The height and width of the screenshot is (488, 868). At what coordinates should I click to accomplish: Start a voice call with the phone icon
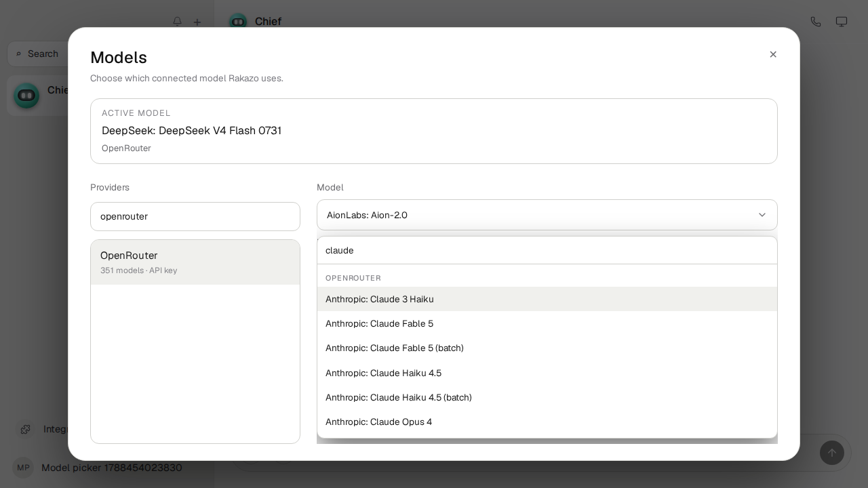[816, 22]
